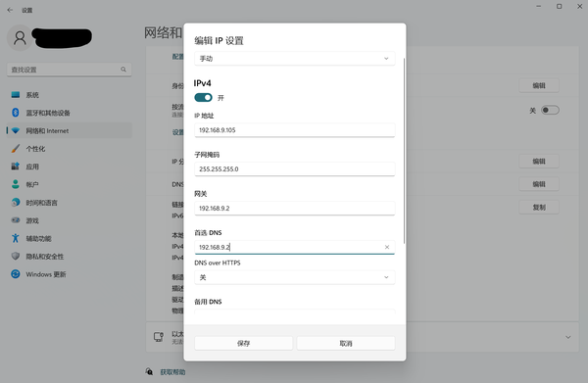The width and height of the screenshot is (588, 383).
Task: Click the 子网掩码 input field
Action: point(295,169)
